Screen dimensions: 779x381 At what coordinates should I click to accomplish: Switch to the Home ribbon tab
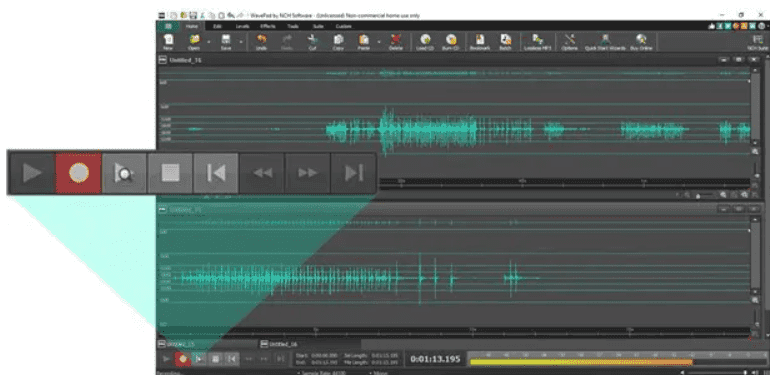tap(191, 26)
